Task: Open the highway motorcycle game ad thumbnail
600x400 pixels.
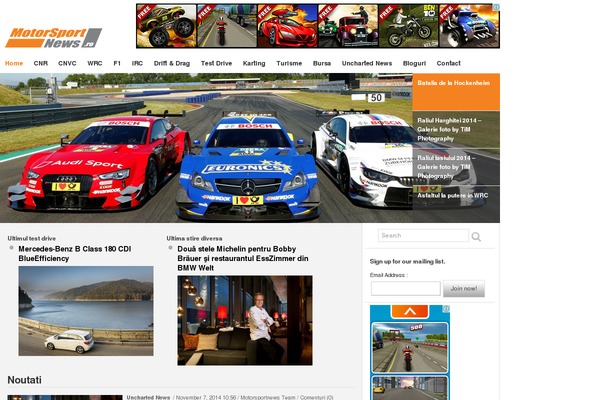Action: point(227,26)
